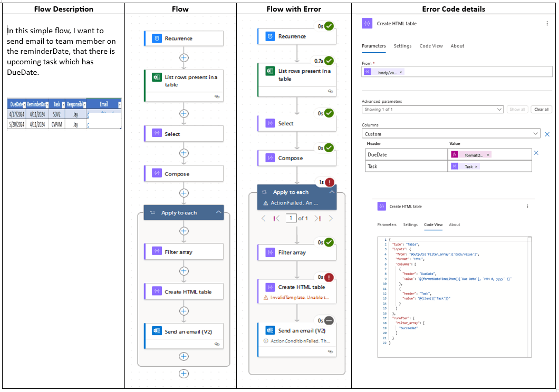The width and height of the screenshot is (559, 392).
Task: Click the CVPAM task cell in the Excel table
Action: tap(56, 124)
